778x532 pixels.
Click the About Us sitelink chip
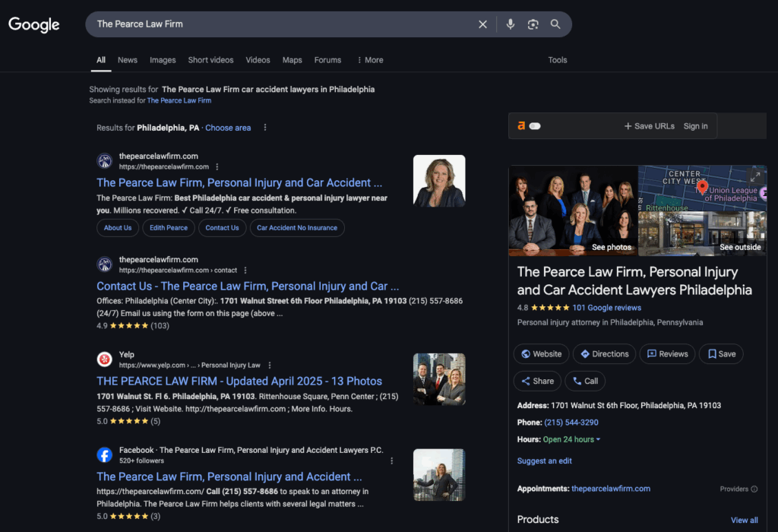coord(118,228)
